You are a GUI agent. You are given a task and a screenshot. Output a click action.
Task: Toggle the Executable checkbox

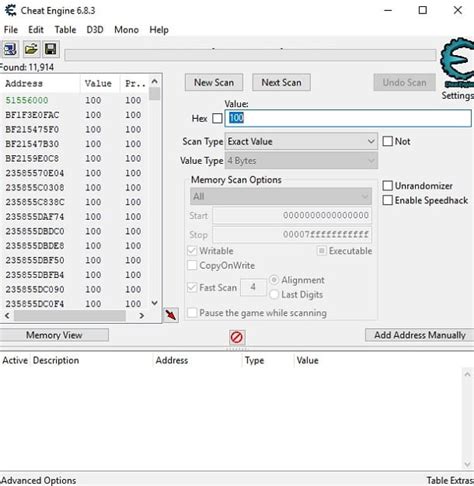tap(321, 251)
